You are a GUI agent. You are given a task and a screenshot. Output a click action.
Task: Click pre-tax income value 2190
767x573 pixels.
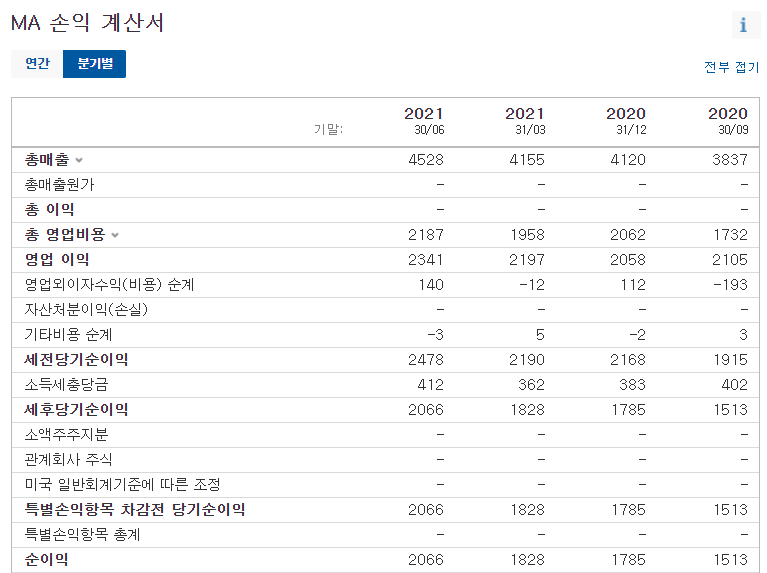coord(527,360)
